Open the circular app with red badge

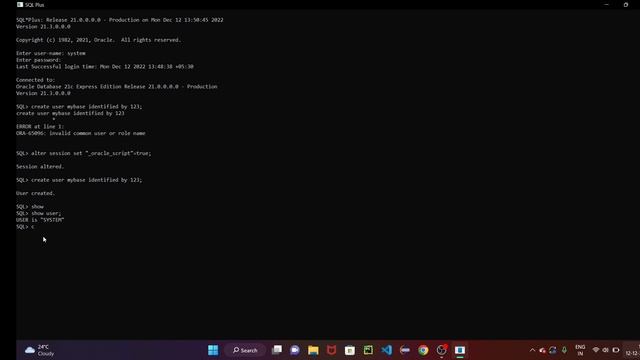pyautogui.click(x=442, y=350)
